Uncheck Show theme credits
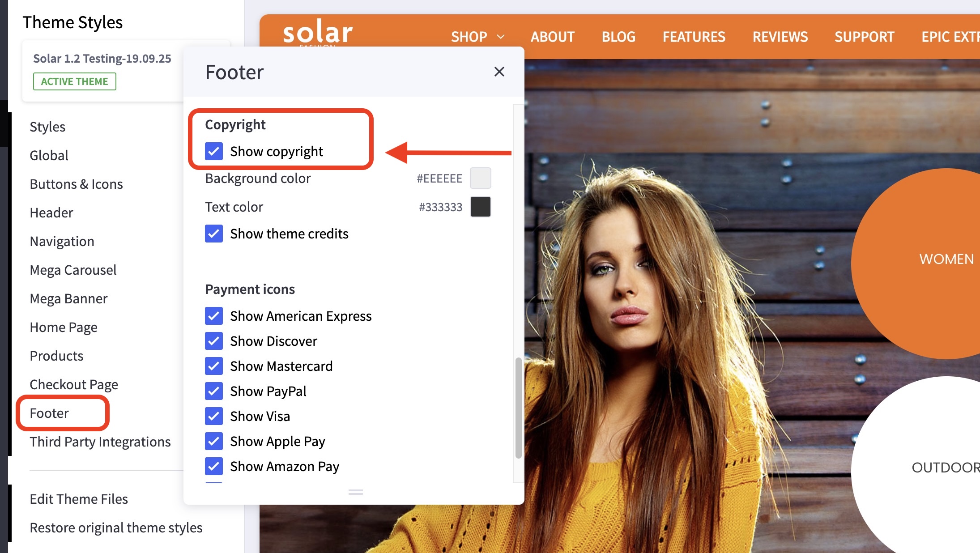Screen dimensions: 980x553 [x=214, y=234]
